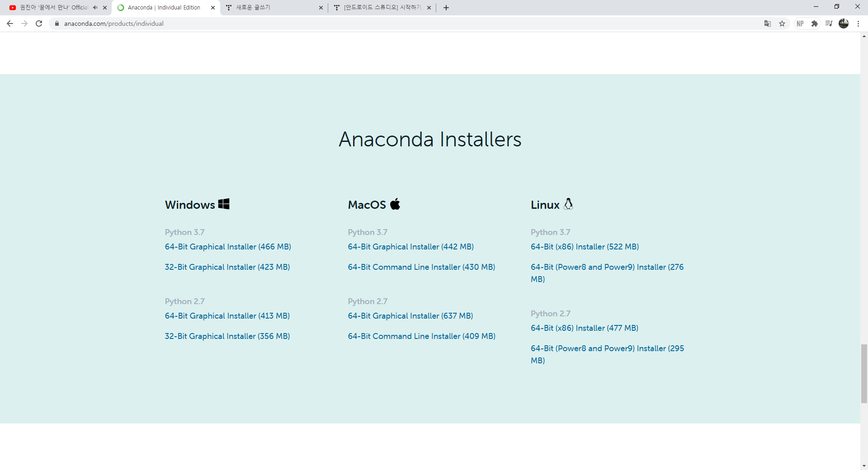Download Windows Python 3.7 64-Bit Graphical Installer
Screen dimensions: 868x470
tap(228, 247)
